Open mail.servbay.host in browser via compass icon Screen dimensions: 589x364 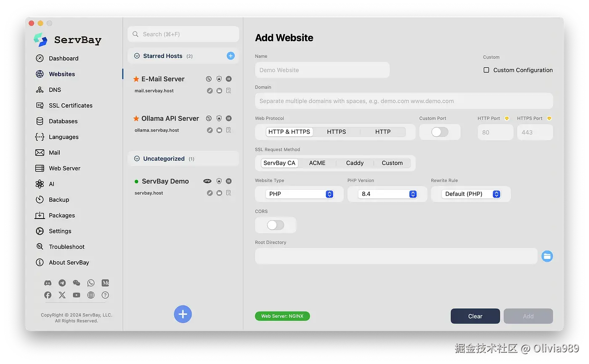click(x=210, y=91)
